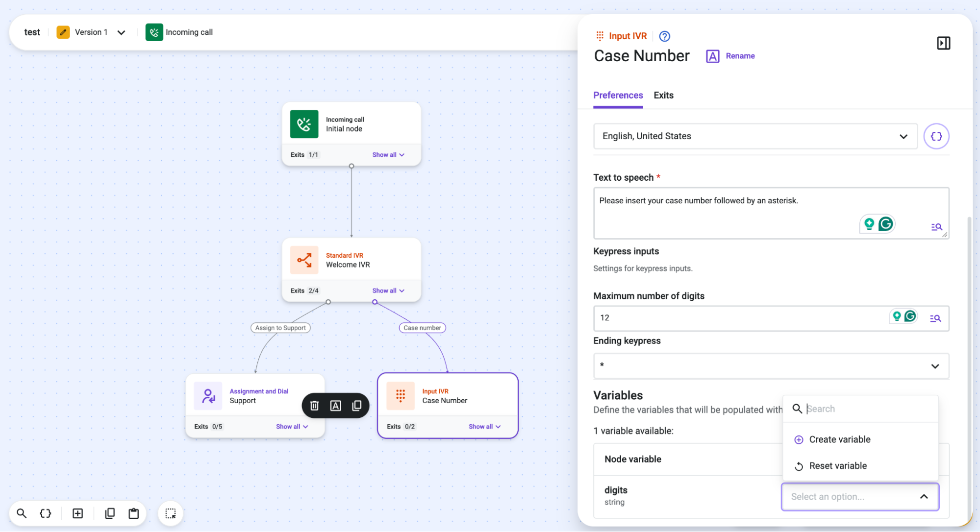Click the Version 1 pencil icon

click(63, 32)
